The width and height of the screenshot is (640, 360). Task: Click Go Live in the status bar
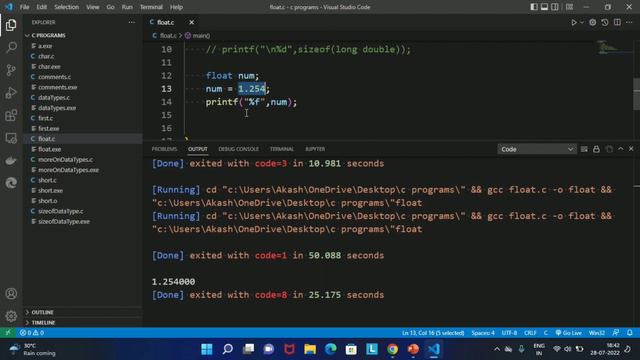[568, 333]
